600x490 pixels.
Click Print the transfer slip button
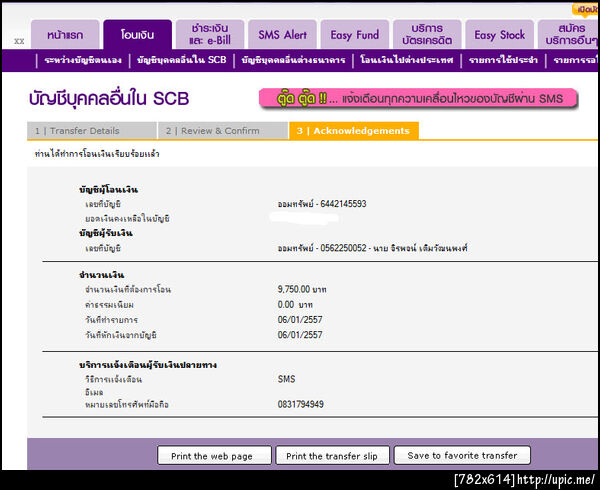point(332,456)
